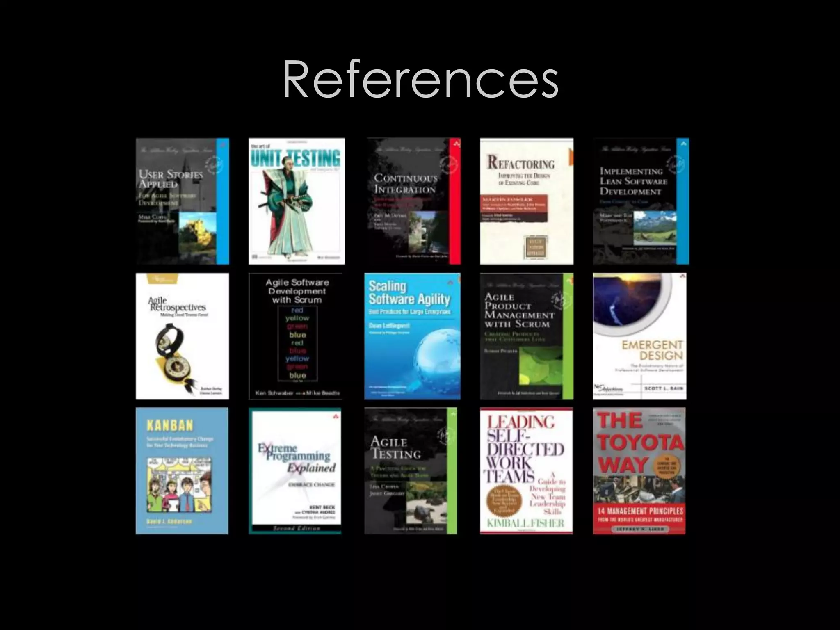The width and height of the screenshot is (840, 630).
Task: Select The Toyota Way book cover
Action: pyautogui.click(x=639, y=471)
